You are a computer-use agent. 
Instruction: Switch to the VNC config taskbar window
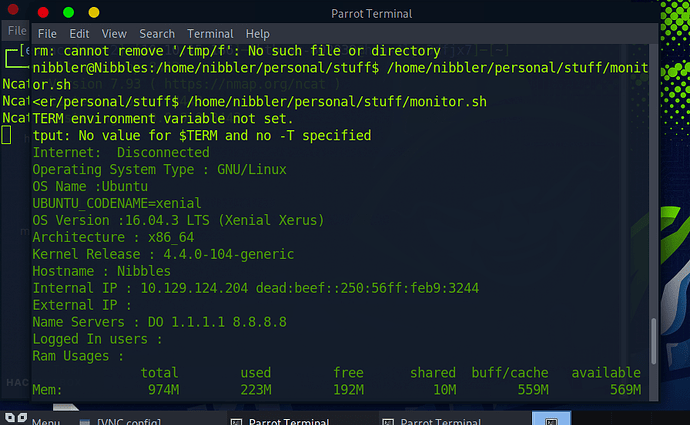click(x=126, y=420)
